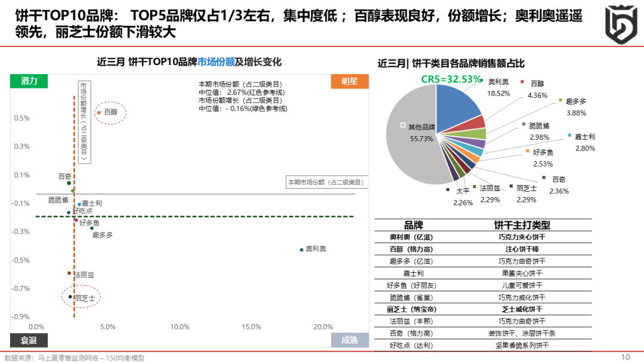Screen dimensions: 644x363
Task: Click the 趣多多 green legend marker
Action: 561,100
